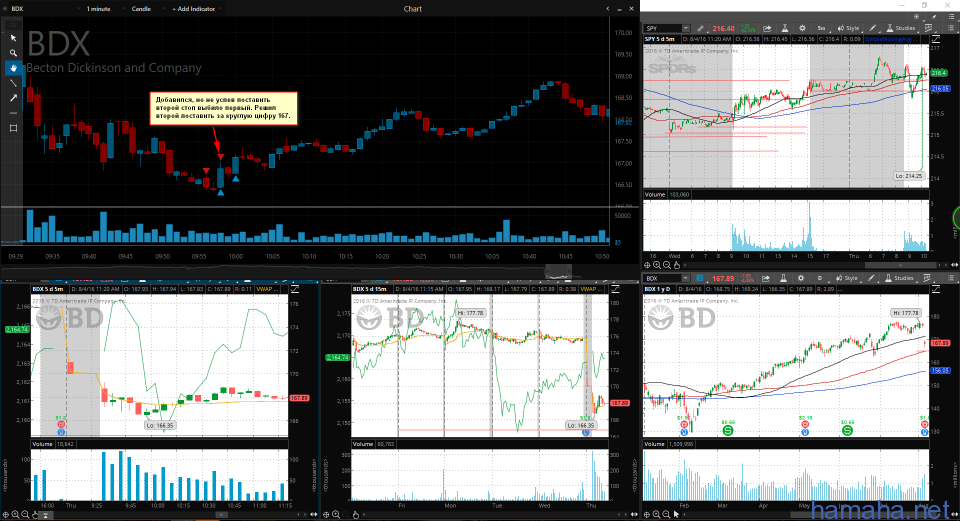960x521 pixels.
Task: Expand the BDX symbol dropdown arrow in daily toolbar
Action: pos(686,278)
